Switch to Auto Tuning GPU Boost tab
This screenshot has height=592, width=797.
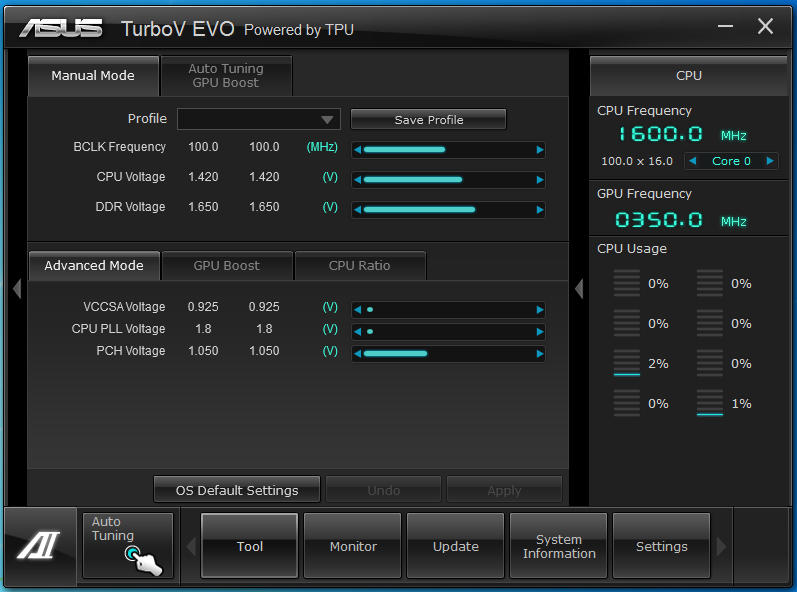click(x=226, y=76)
